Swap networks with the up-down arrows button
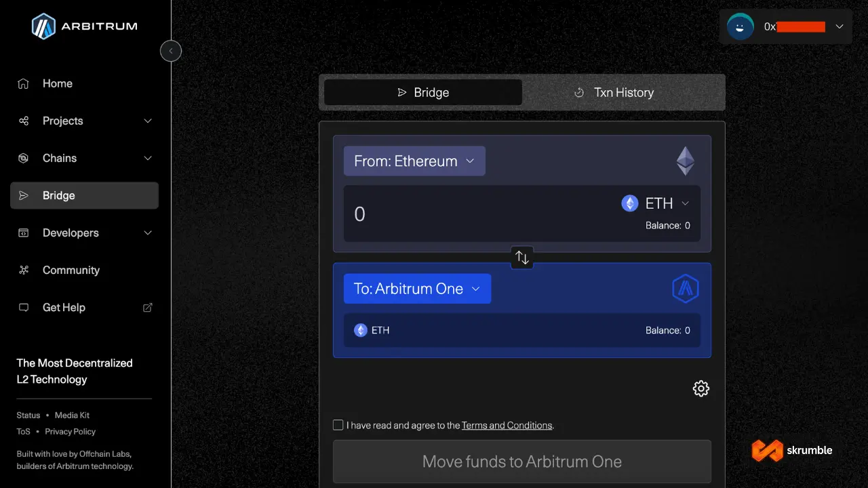The height and width of the screenshot is (488, 868). 522,258
